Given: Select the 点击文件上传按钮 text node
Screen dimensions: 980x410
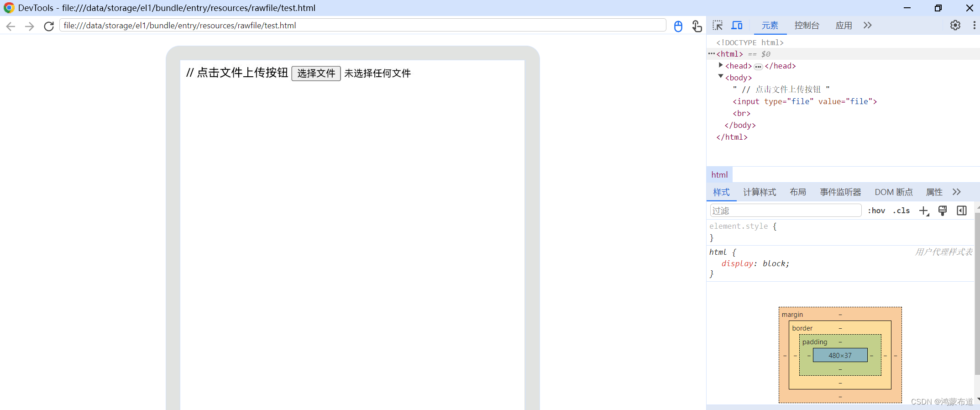Looking at the screenshot, I should 781,89.
